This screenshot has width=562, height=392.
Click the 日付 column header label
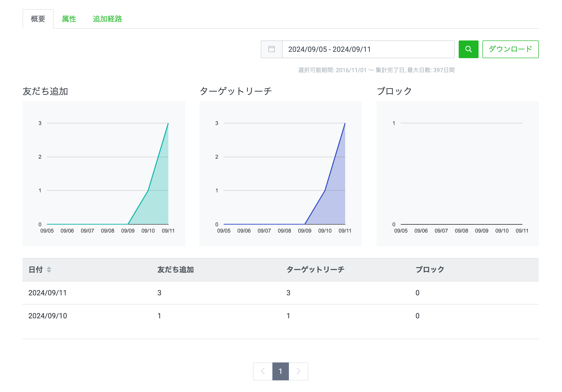pos(36,269)
